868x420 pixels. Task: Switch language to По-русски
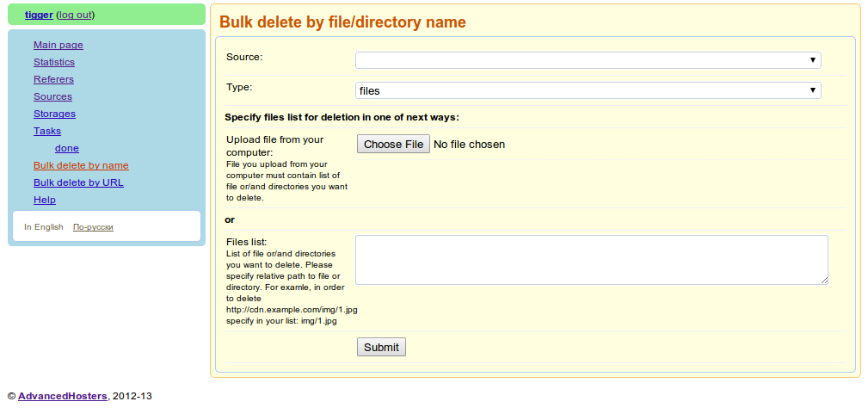93,227
